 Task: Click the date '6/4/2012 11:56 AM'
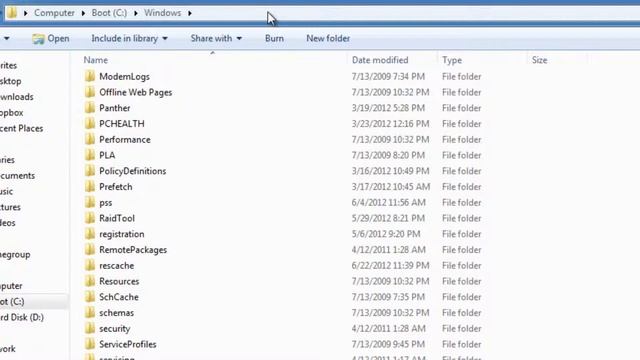coord(389,202)
